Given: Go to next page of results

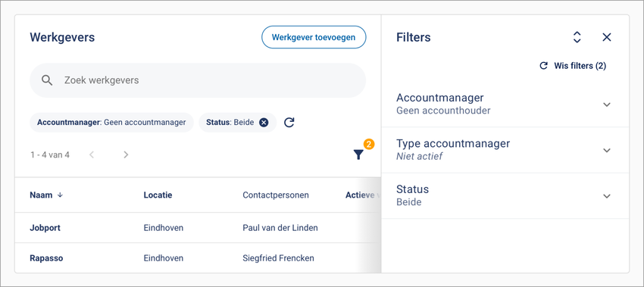Looking at the screenshot, I should tap(126, 154).
